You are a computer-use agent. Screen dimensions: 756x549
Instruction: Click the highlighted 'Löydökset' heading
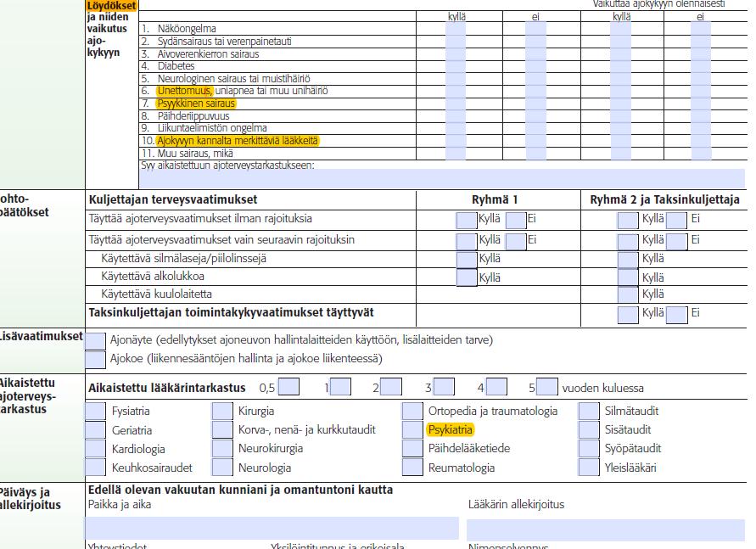tap(111, 6)
